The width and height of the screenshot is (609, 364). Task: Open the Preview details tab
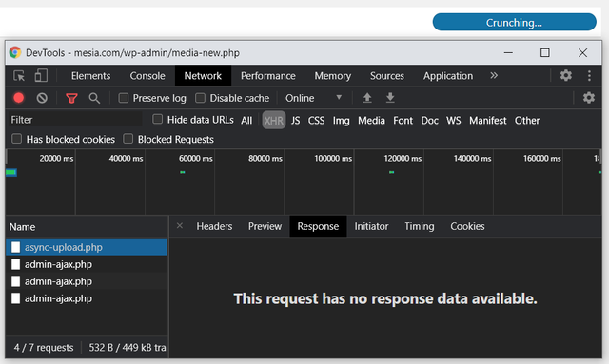pyautogui.click(x=265, y=226)
